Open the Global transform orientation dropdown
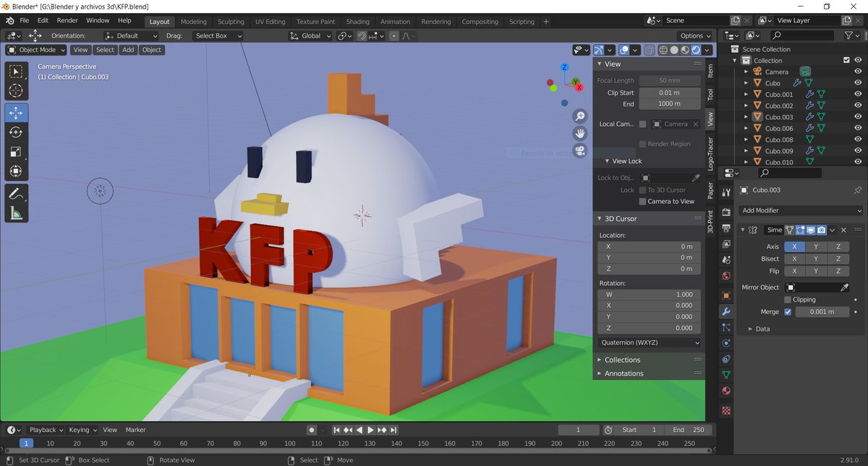The height and width of the screenshot is (466, 868). coord(310,35)
